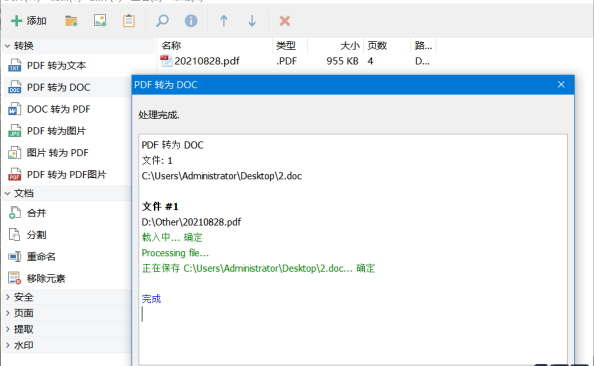594x366 pixels.
Task: Close the PDF 转为 DOC dialog
Action: [561, 84]
